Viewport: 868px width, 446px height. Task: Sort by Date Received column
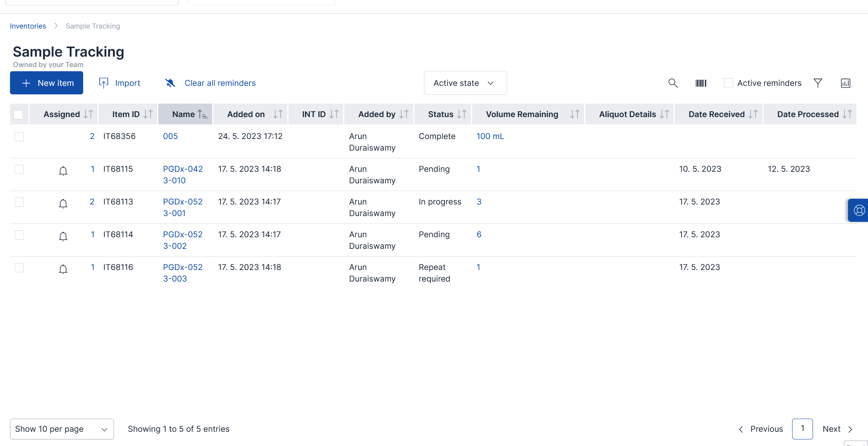pos(717,114)
